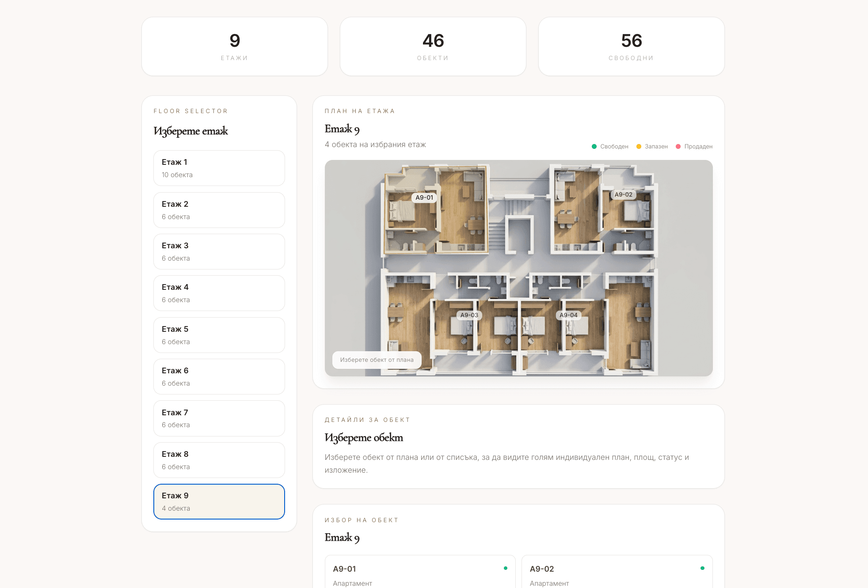Click the A9-04 marker on floor plan
The image size is (868, 588).
pyautogui.click(x=568, y=315)
